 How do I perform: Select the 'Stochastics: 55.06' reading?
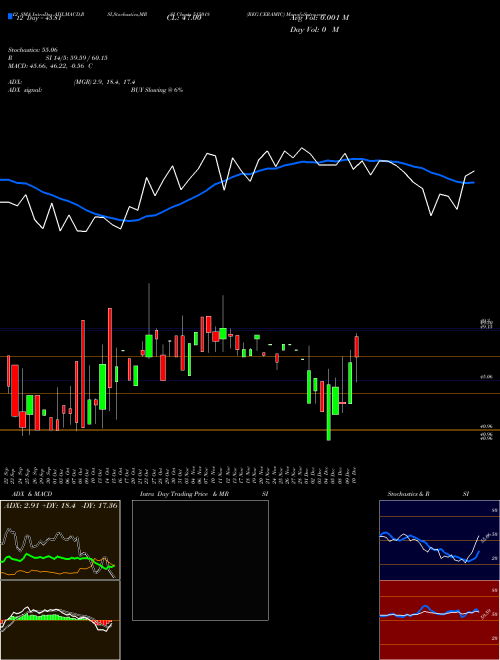(x=33, y=50)
